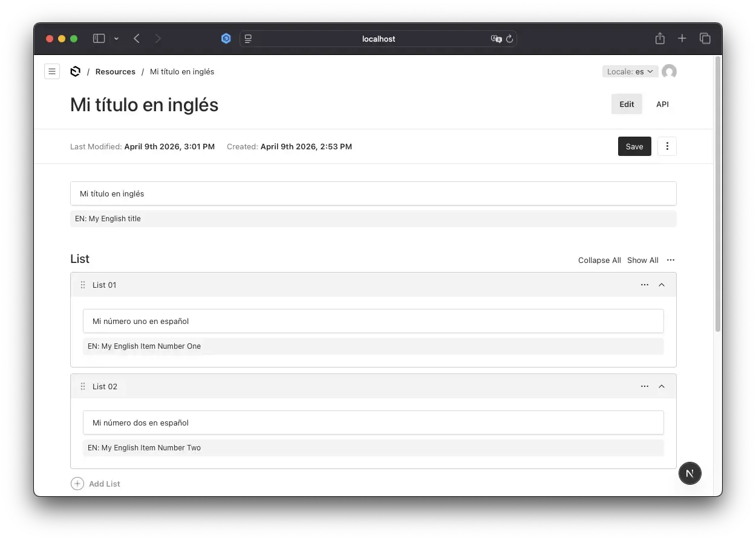Open the options menu beside the Save button
The height and width of the screenshot is (541, 756).
666,146
